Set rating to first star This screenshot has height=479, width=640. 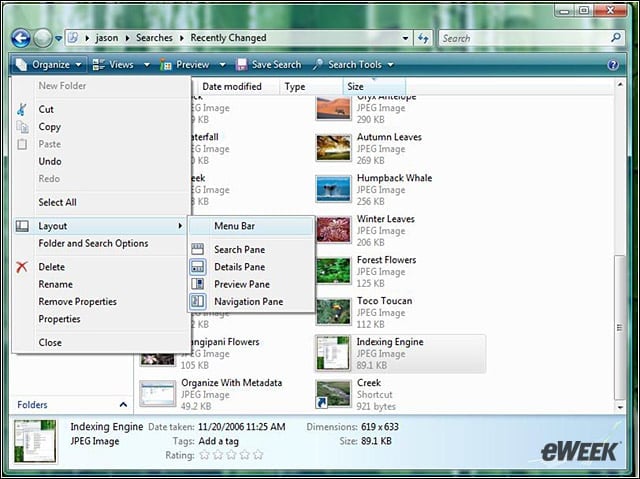pyautogui.click(x=204, y=455)
